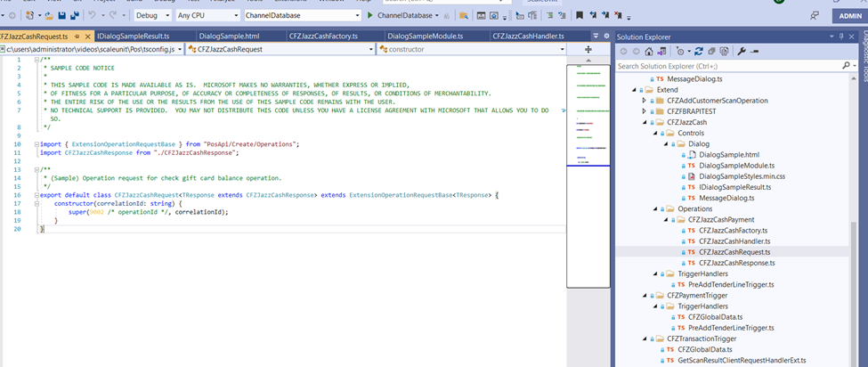This screenshot has width=868, height=367.
Task: Click the Solution Explorer search magnifier icon
Action: [846, 65]
